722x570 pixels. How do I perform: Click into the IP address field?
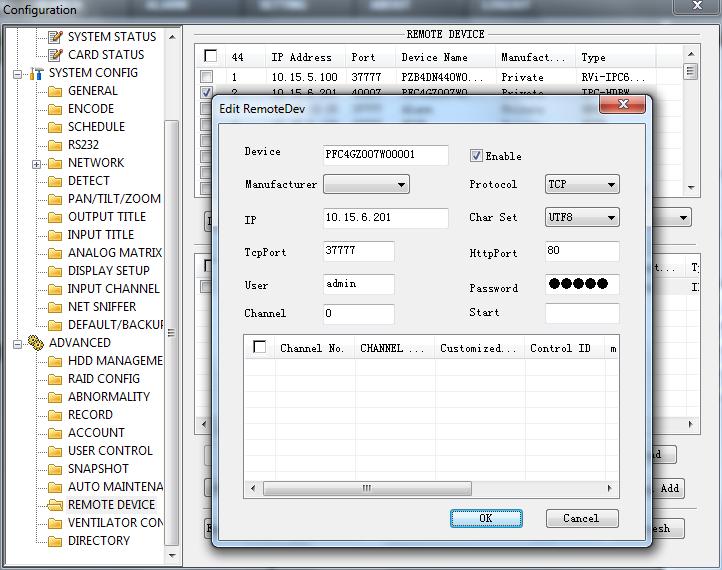[x=385, y=217]
